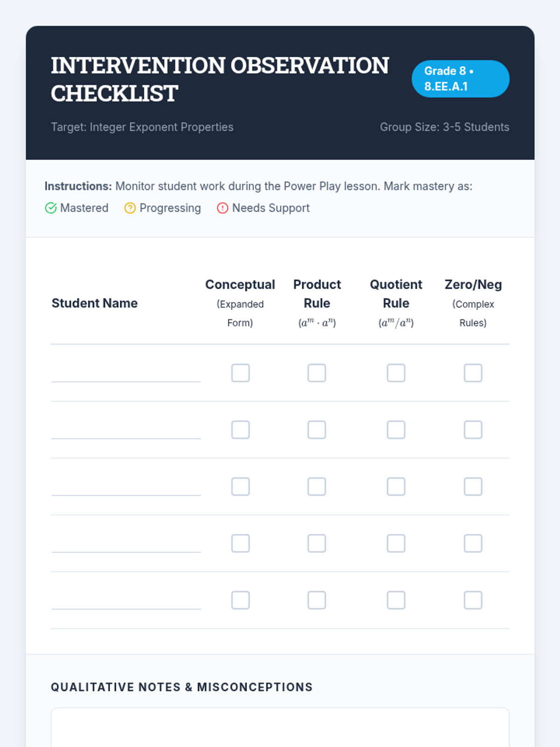This screenshot has width=560, height=747.
Task: Click the yellow Progressing question icon
Action: [x=130, y=208]
